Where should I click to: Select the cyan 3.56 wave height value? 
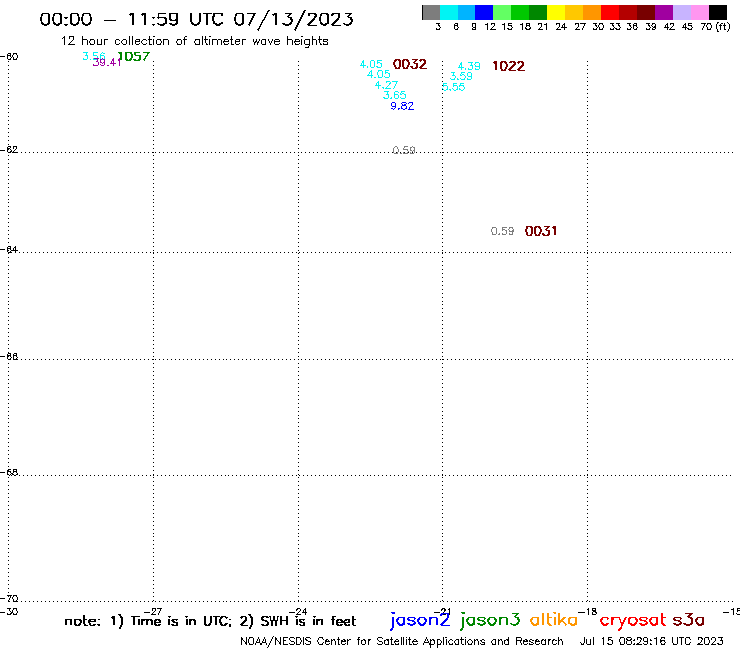click(93, 56)
